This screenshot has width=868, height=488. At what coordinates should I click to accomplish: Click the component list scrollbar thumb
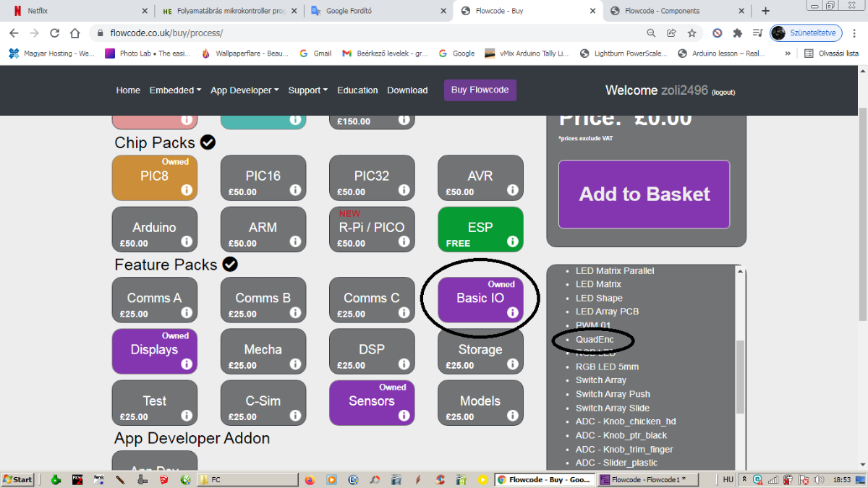[739, 377]
